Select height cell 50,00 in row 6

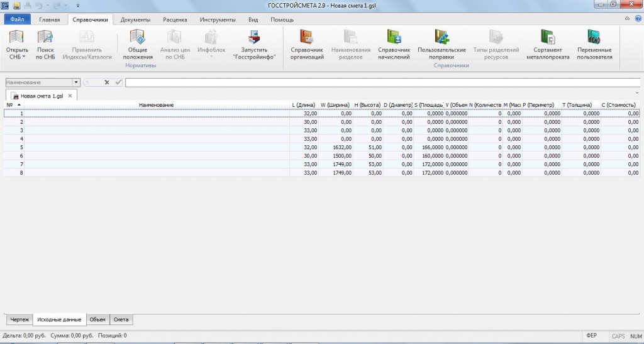point(367,156)
